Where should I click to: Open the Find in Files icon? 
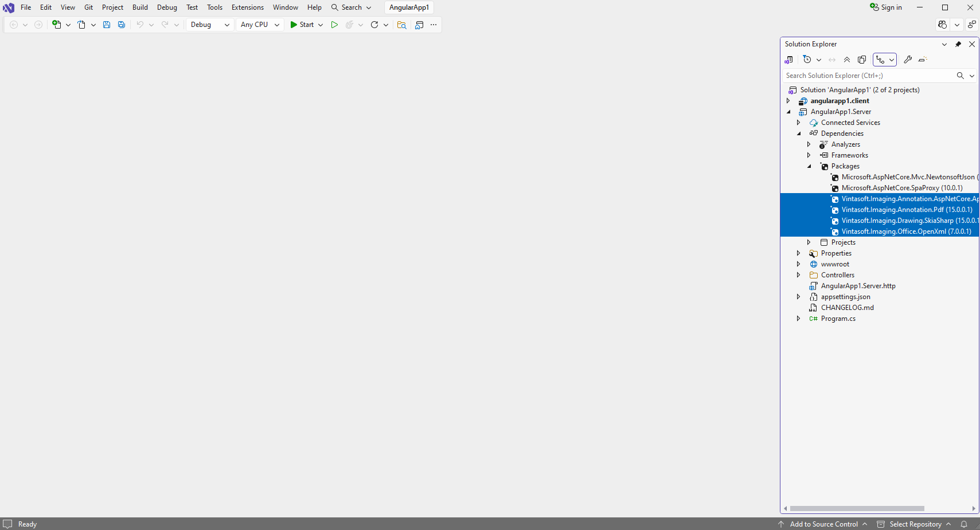tap(401, 25)
